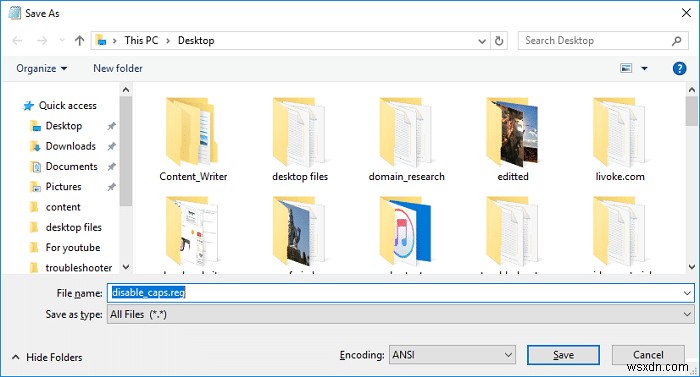
Task: Click pin icon next to Desktop
Action: 112,126
